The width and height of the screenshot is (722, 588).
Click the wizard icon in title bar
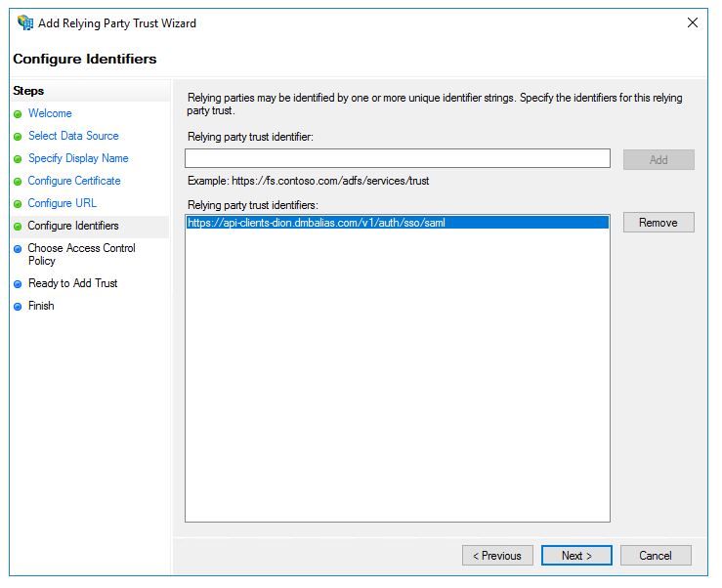25,22
